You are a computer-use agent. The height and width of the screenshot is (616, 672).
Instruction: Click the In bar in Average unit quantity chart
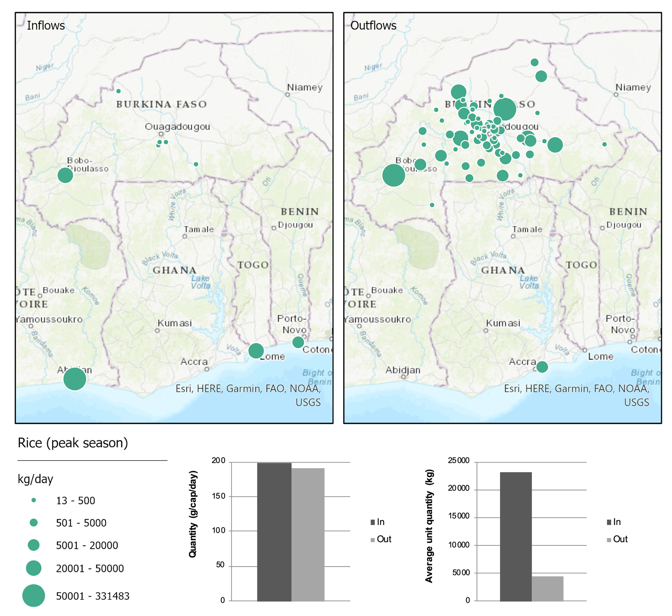pyautogui.click(x=516, y=536)
